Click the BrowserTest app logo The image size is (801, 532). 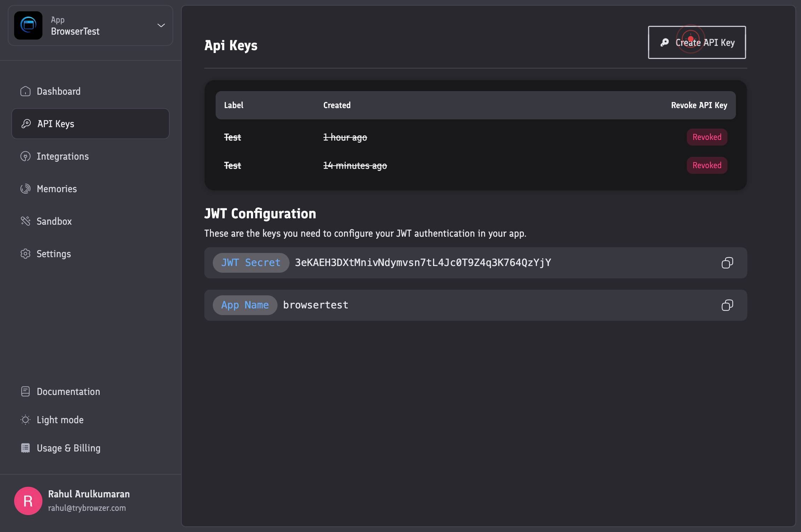tap(28, 25)
